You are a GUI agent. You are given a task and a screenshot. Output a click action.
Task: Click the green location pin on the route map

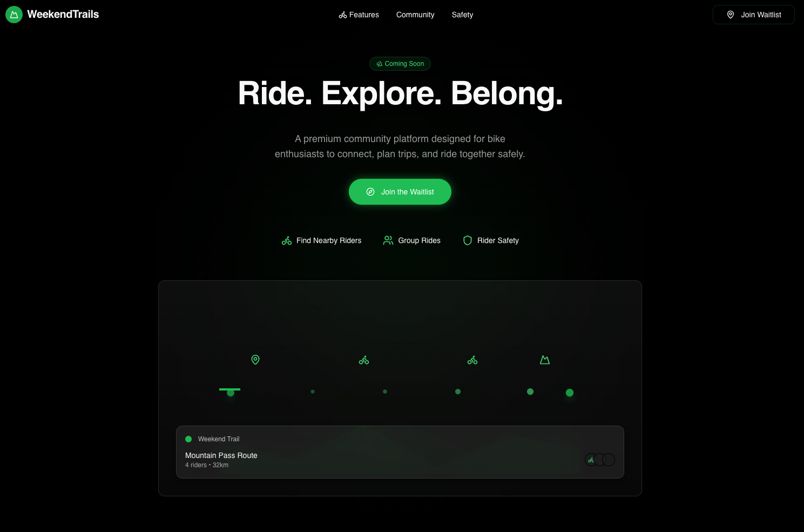point(255,360)
